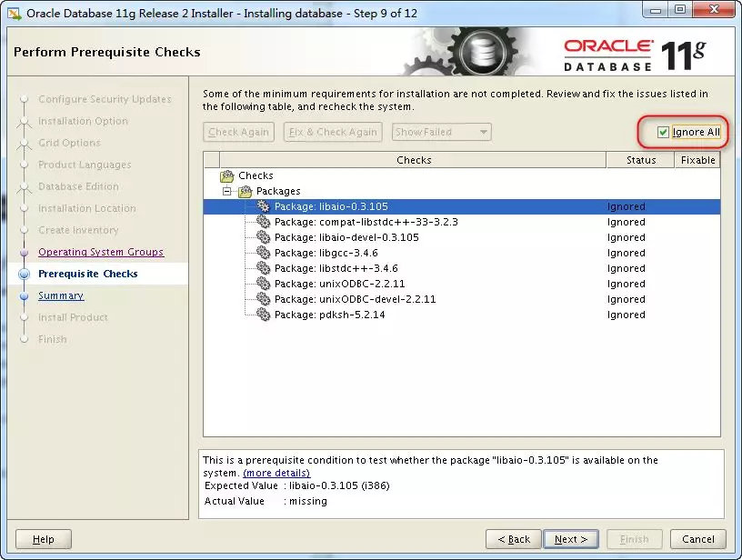Select row Package: unixODBC-devel-2.2.11
The width and height of the screenshot is (742, 560).
point(462,299)
